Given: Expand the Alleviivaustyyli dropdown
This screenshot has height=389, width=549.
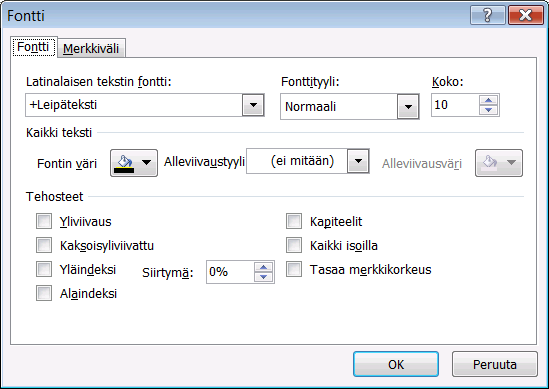Looking at the screenshot, I should (358, 161).
